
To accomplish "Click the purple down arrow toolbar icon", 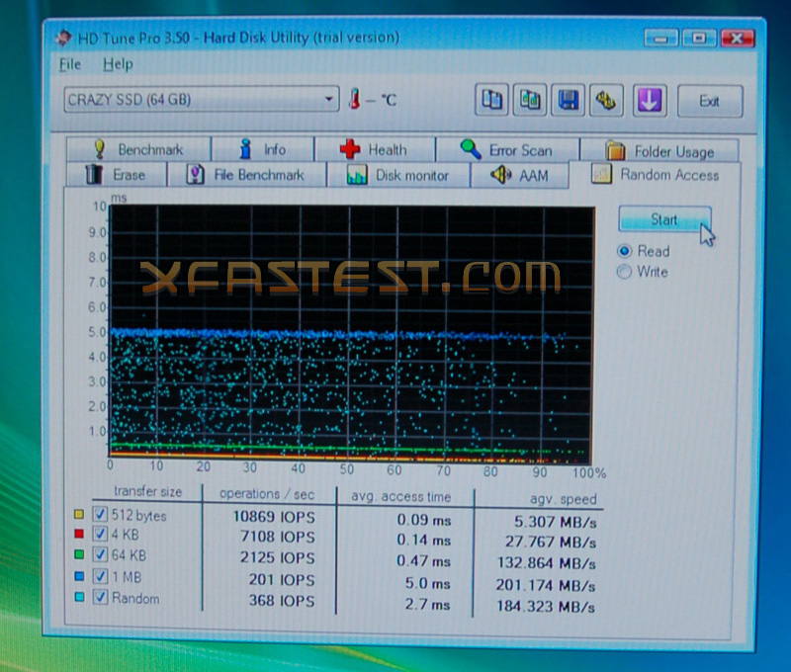I will tap(650, 101).
